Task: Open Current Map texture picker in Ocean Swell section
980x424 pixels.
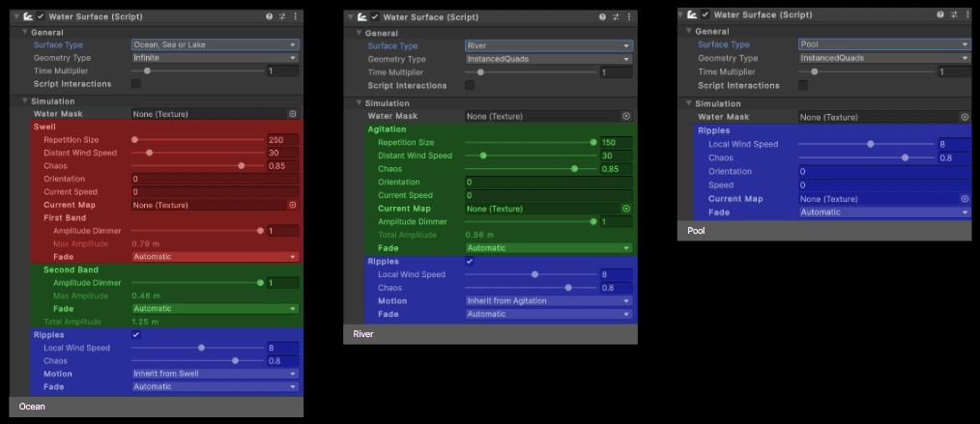Action: point(292,205)
